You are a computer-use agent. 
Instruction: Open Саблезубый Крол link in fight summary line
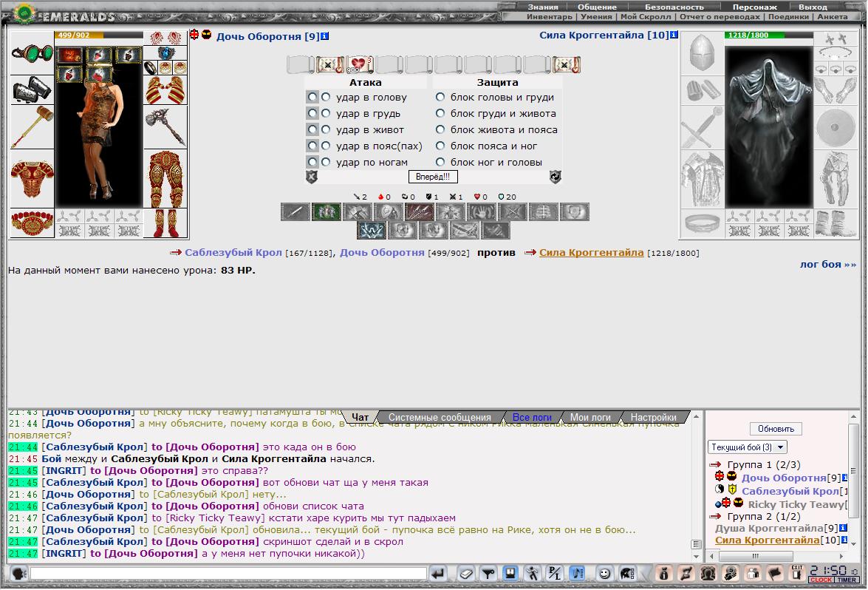point(233,253)
